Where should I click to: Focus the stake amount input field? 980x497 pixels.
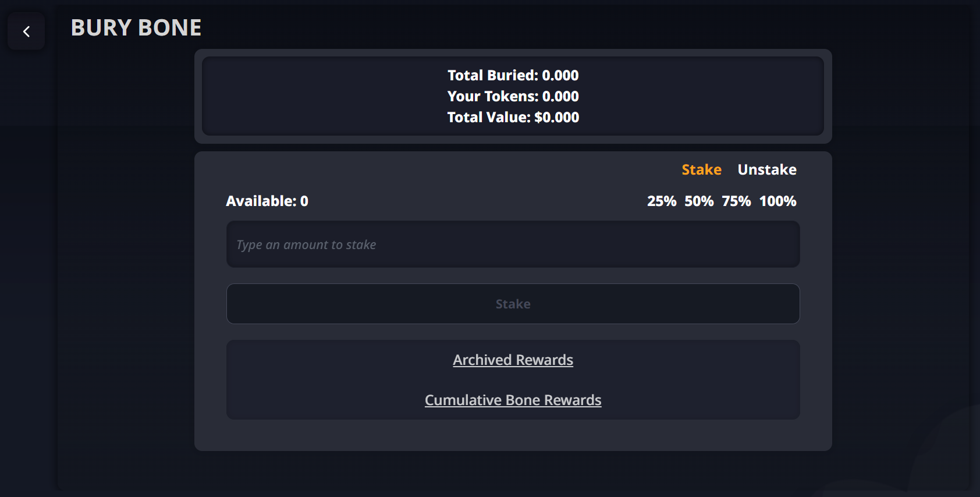coord(512,244)
